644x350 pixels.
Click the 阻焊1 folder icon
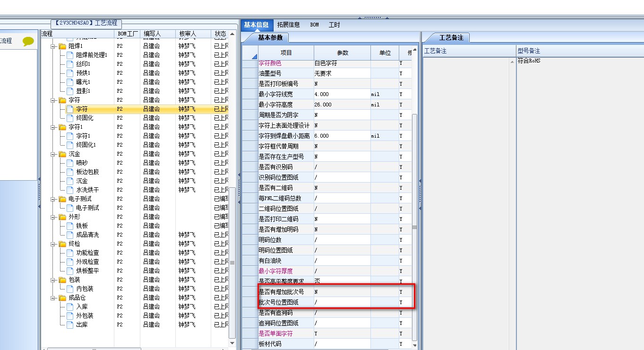coord(62,46)
